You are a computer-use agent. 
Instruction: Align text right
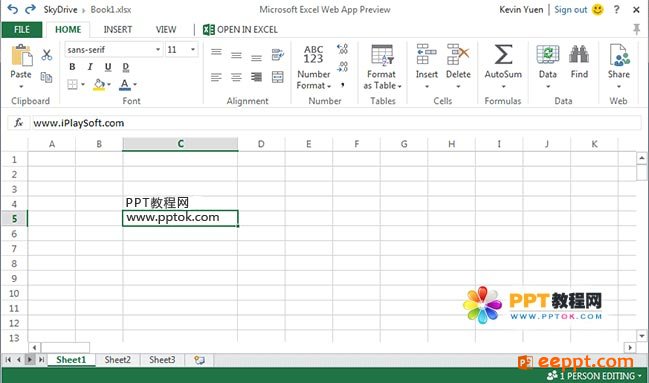click(x=256, y=77)
